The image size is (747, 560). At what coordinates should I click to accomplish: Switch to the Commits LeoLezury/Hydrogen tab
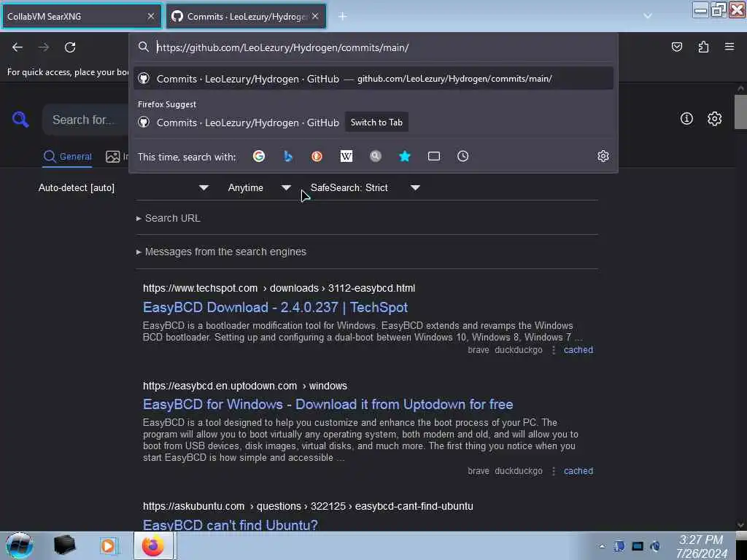[247, 16]
